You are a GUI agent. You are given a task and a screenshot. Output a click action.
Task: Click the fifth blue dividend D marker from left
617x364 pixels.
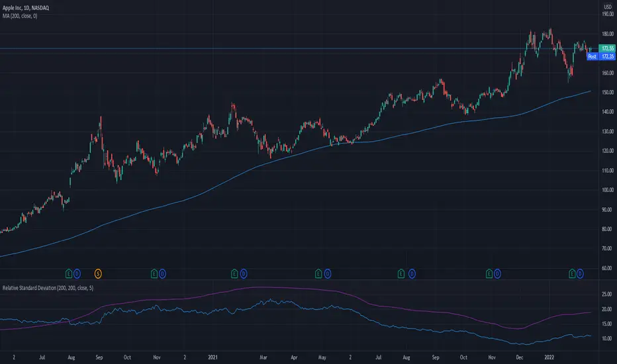tap(412, 273)
